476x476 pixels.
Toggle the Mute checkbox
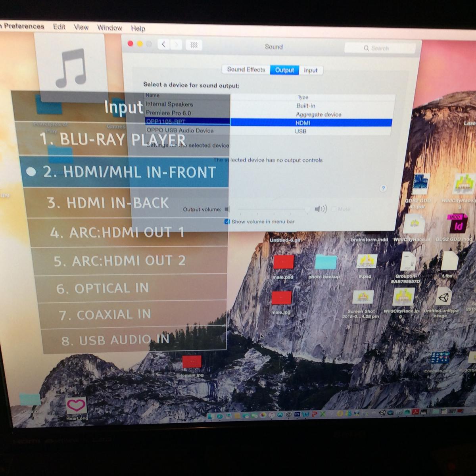point(334,209)
